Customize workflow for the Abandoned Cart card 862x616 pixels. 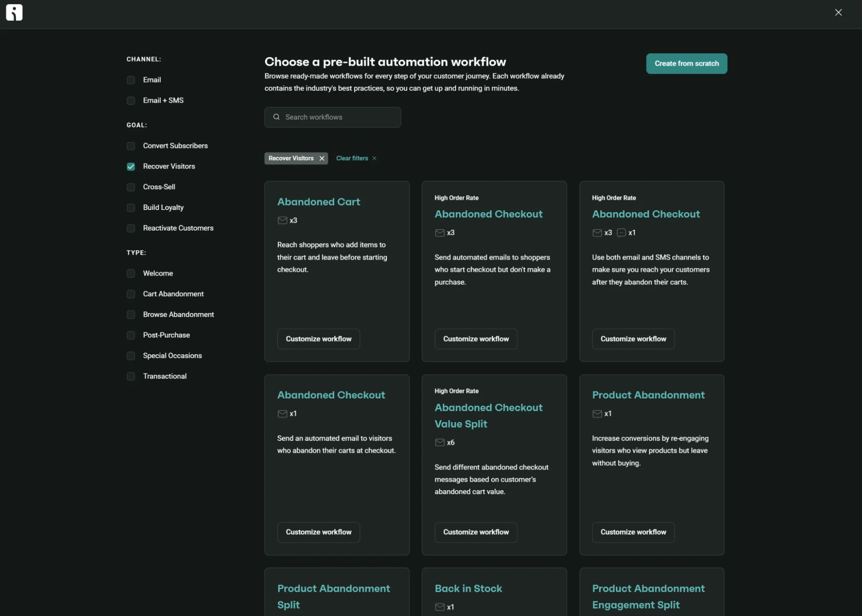[x=319, y=339]
